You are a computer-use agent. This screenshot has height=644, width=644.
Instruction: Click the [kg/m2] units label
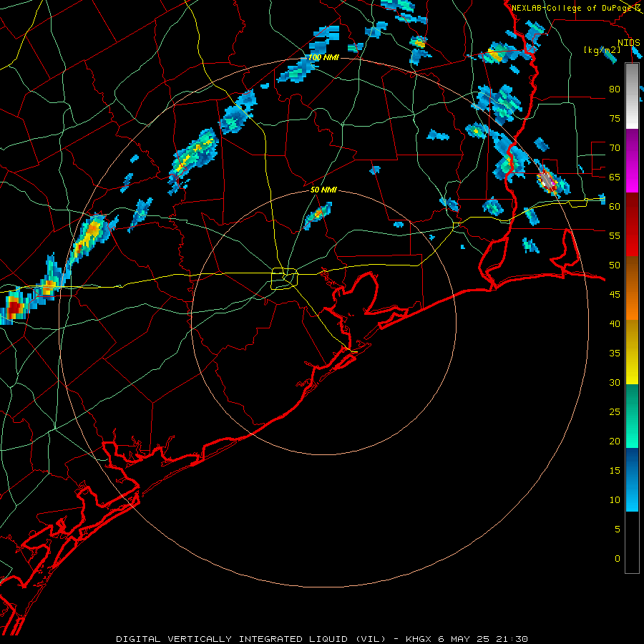click(x=602, y=50)
